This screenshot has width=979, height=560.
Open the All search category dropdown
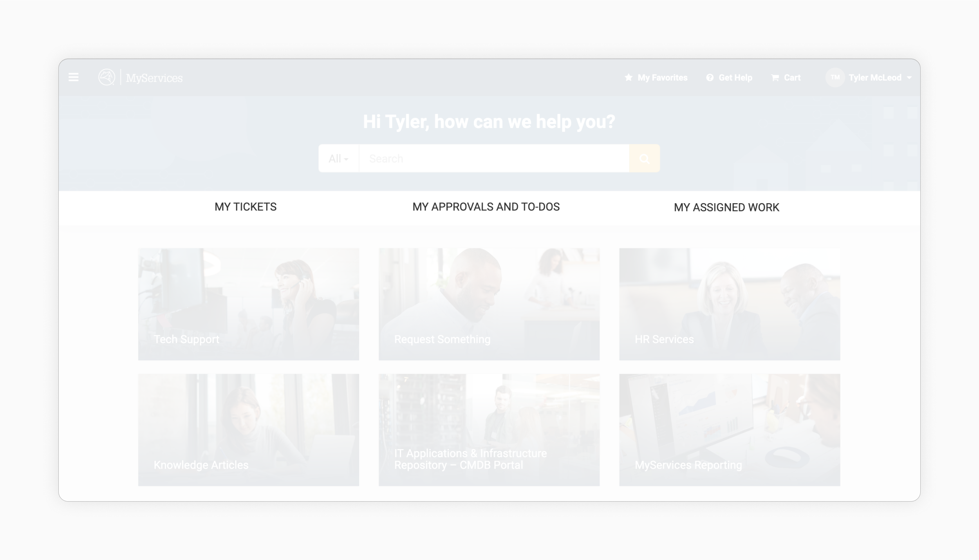point(338,159)
